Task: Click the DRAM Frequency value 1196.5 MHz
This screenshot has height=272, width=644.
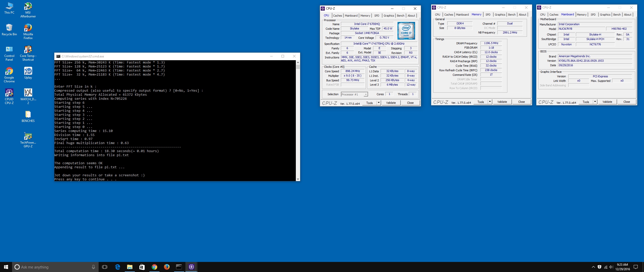Action: click(491, 43)
